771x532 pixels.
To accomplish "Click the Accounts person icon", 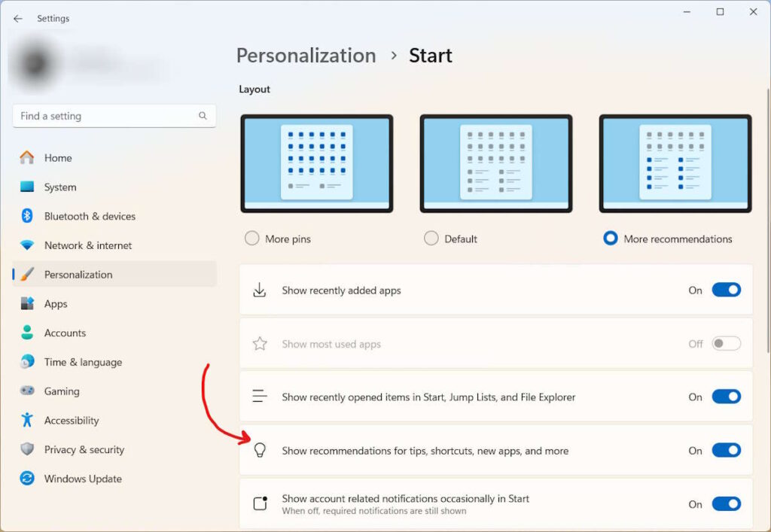I will click(28, 333).
